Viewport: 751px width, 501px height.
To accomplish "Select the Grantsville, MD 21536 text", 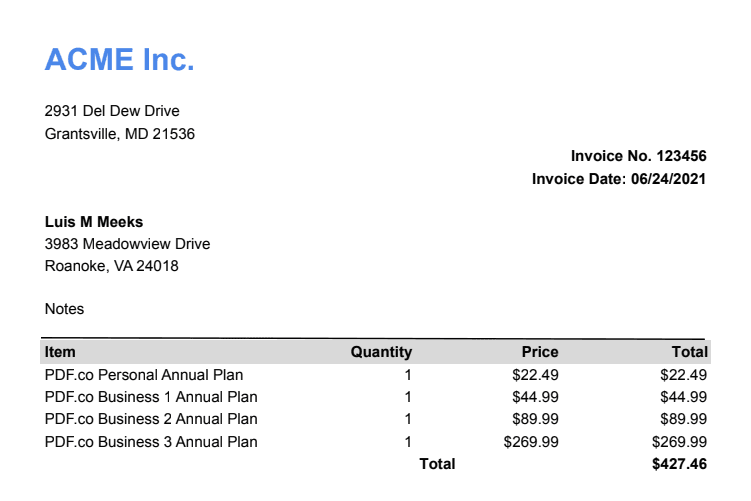I will pyautogui.click(x=120, y=134).
